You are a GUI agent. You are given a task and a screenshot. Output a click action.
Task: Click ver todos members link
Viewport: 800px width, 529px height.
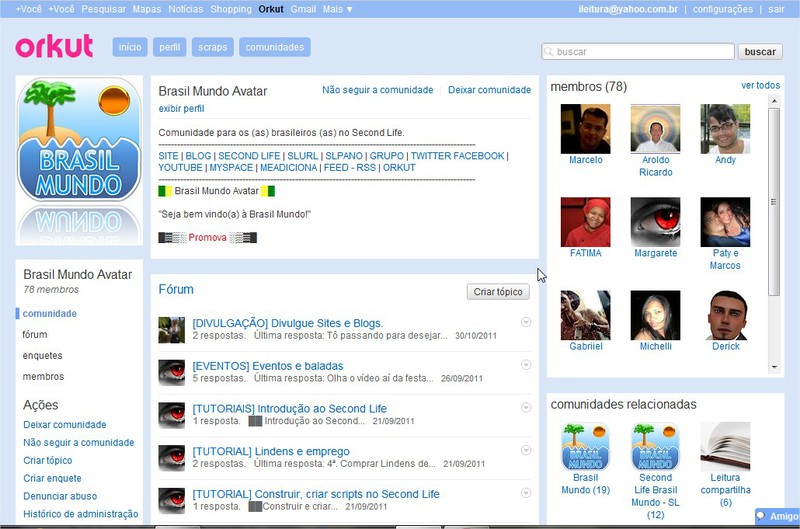760,85
